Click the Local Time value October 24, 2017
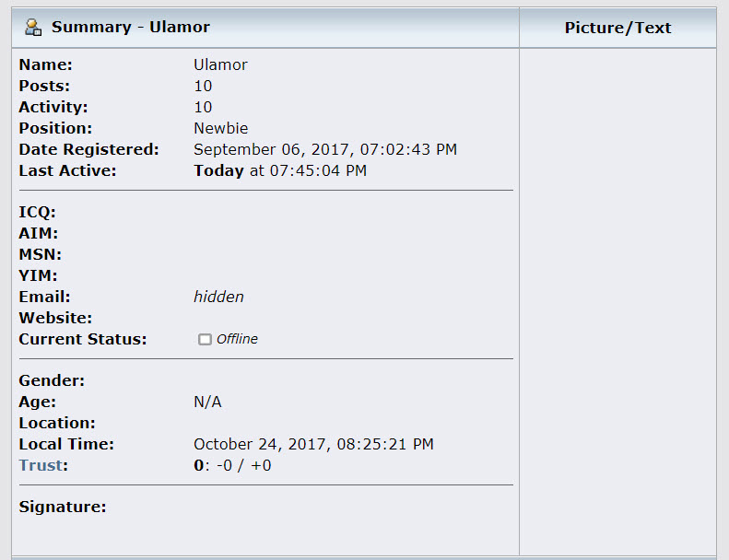 pyautogui.click(x=314, y=444)
